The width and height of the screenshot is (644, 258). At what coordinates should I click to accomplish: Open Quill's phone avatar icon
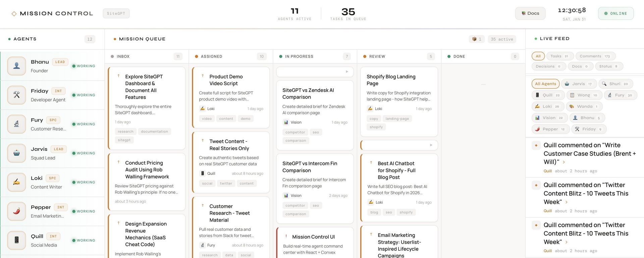pyautogui.click(x=16, y=240)
